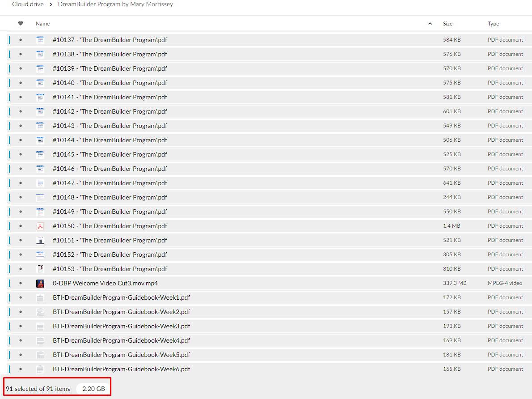Click the page icon beside #10148
Viewport: 532px width, 399px height.
coord(40,197)
